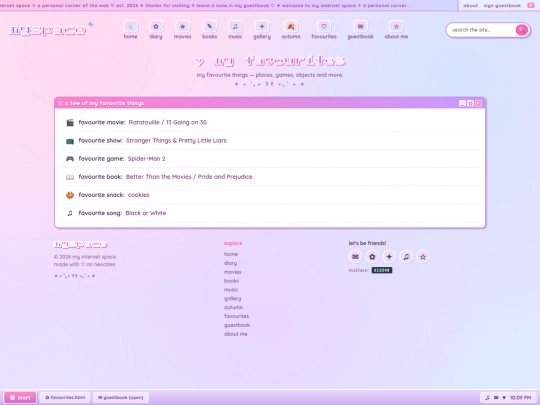Click the star icon under let's be friends
Image resolution: width=540 pixels, height=405 pixels.
[x=423, y=257]
